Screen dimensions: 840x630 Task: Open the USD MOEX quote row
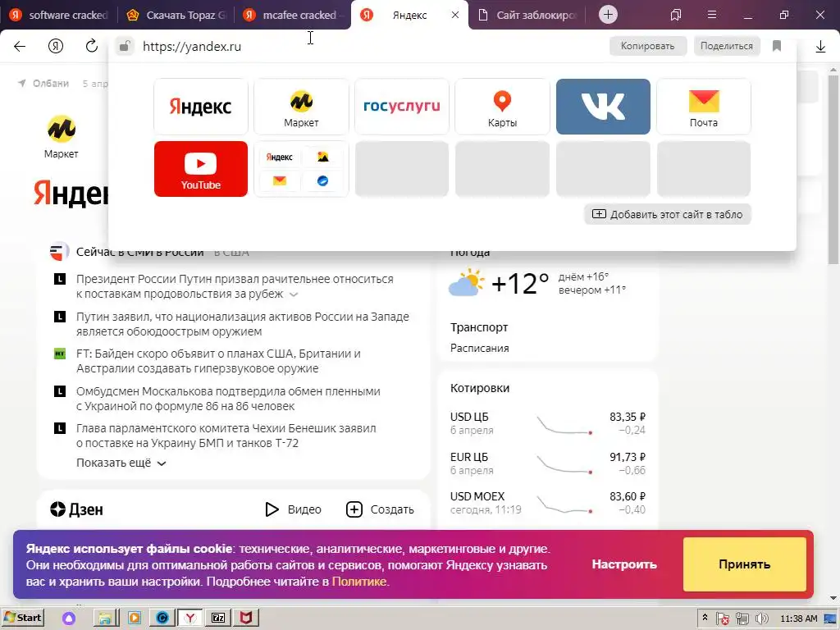pyautogui.click(x=547, y=503)
